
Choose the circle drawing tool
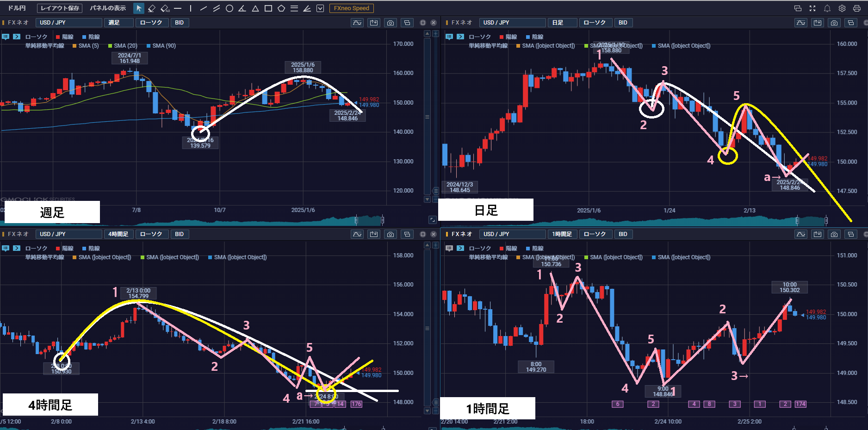pyautogui.click(x=229, y=8)
